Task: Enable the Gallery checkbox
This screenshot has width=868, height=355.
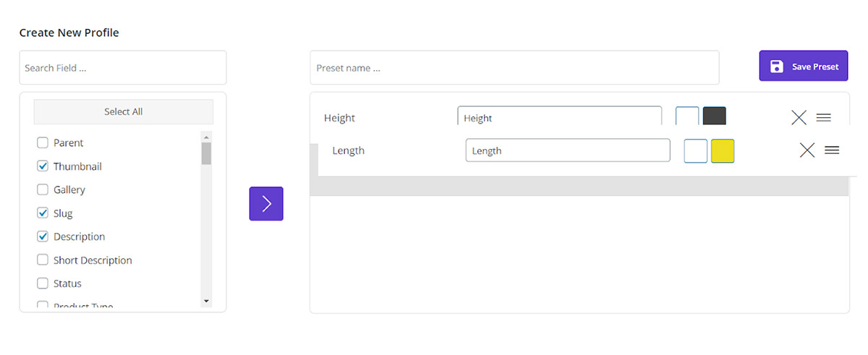Action: (x=43, y=189)
